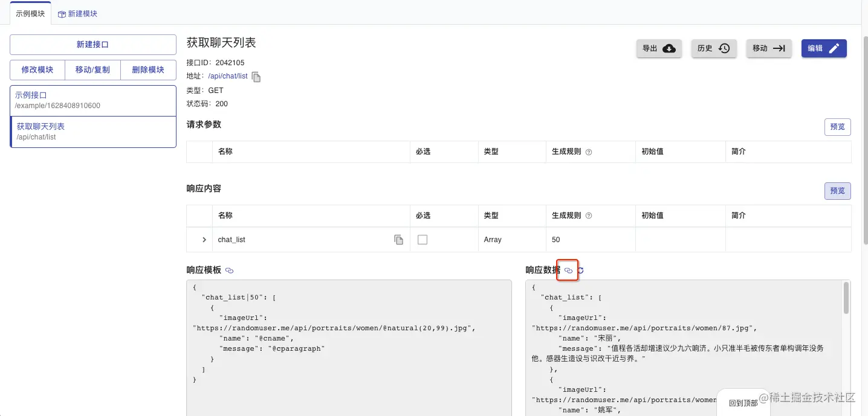Click the "50" 生成规则 cell

[591, 240]
